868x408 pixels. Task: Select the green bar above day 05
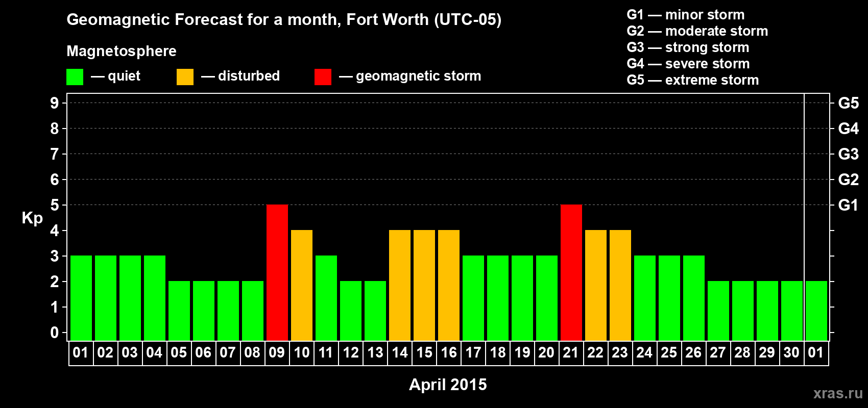point(179,311)
